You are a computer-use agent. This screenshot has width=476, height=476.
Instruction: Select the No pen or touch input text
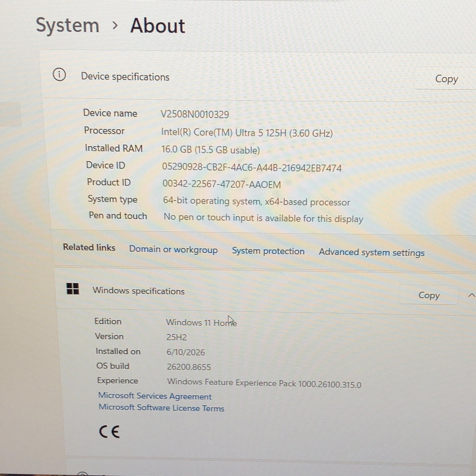point(263,218)
